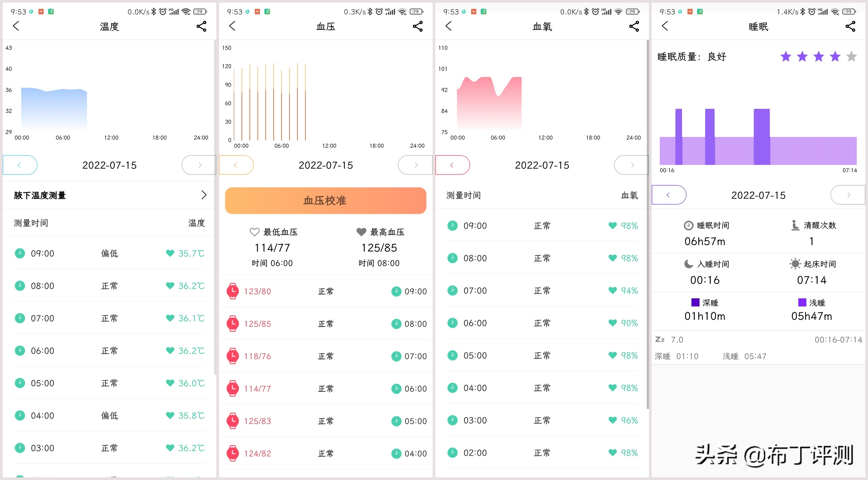
Task: Tap share icon on 睡眠 screen
Action: [x=850, y=26]
